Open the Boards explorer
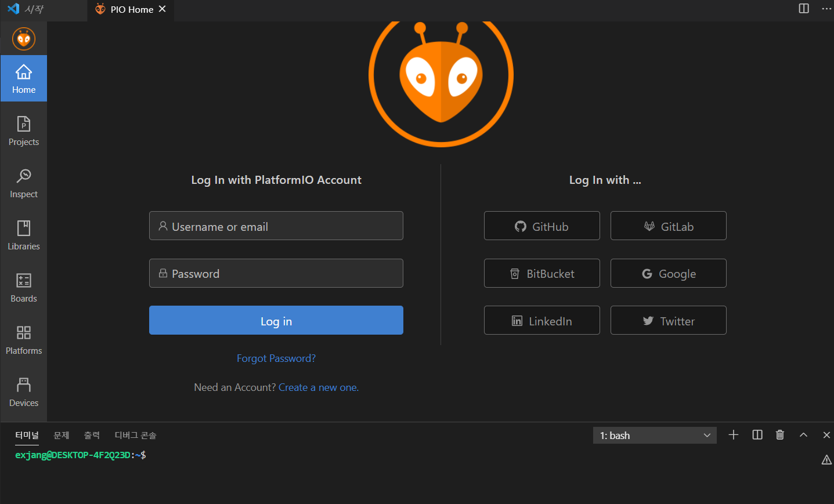Viewport: 834px width, 504px height. [x=23, y=287]
